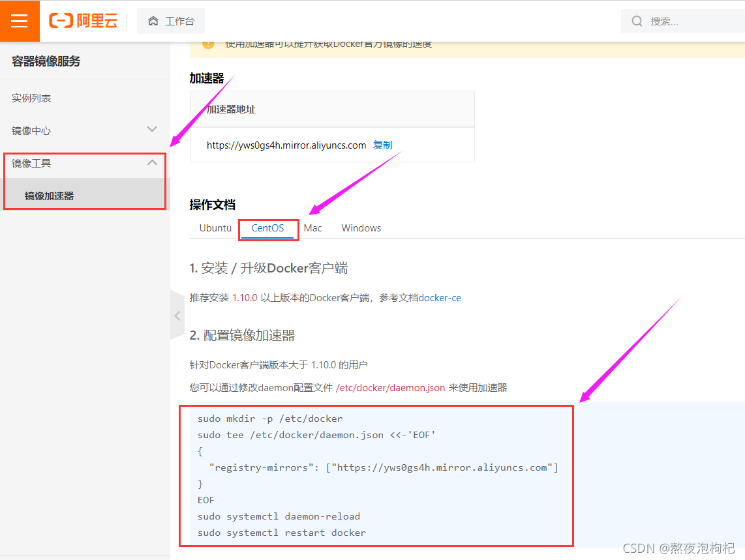This screenshot has width=745, height=560.
Task: Expand the 镜像中心 sidebar section
Action: pos(85,130)
